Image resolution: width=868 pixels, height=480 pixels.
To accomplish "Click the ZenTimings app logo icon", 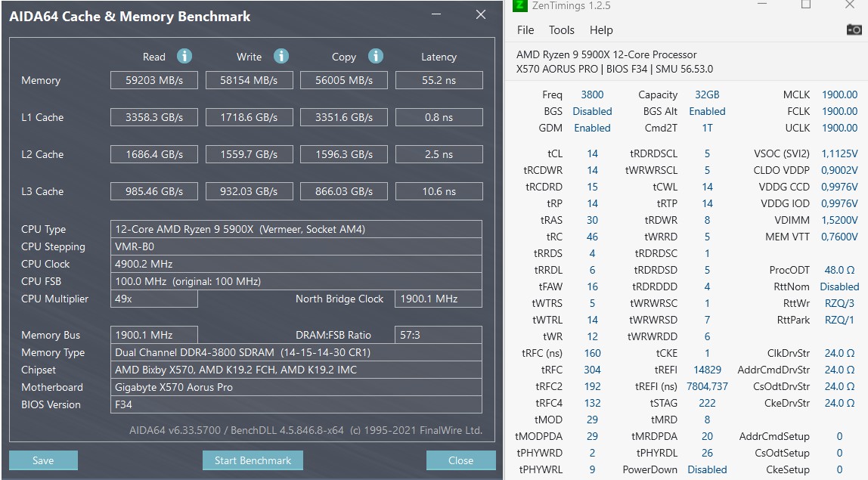I will pyautogui.click(x=519, y=5).
